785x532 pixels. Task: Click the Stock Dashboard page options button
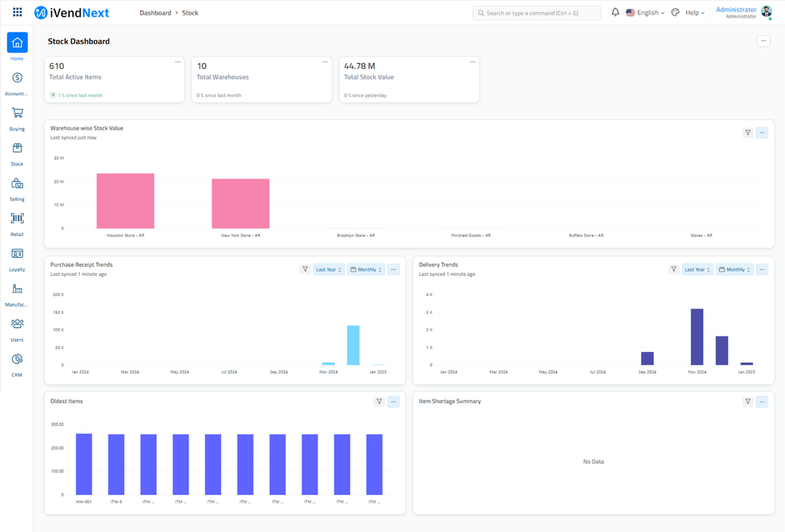(763, 41)
